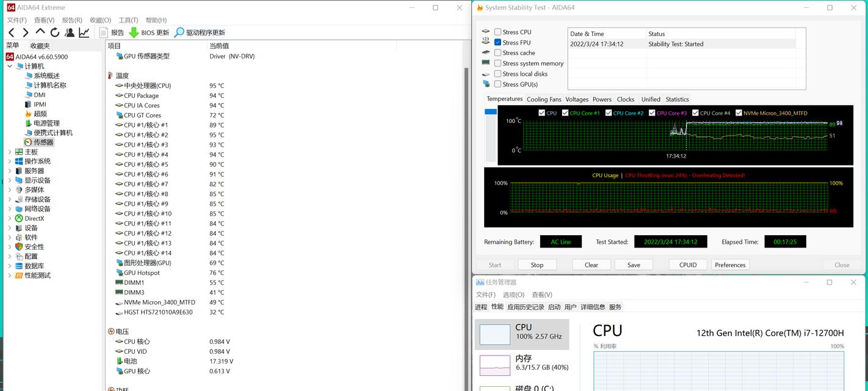This screenshot has width=868, height=391.
Task: Switch to the Cooling Fans tab
Action: pyautogui.click(x=544, y=99)
